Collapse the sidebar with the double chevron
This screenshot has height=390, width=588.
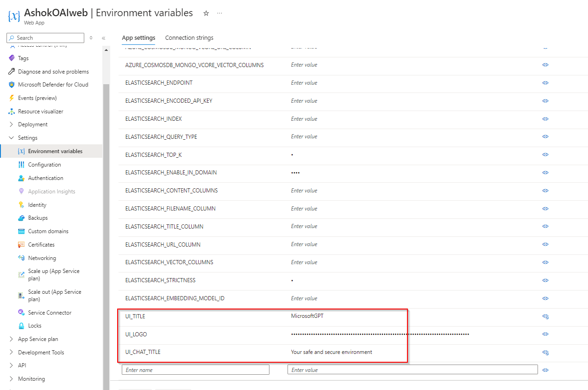(103, 38)
